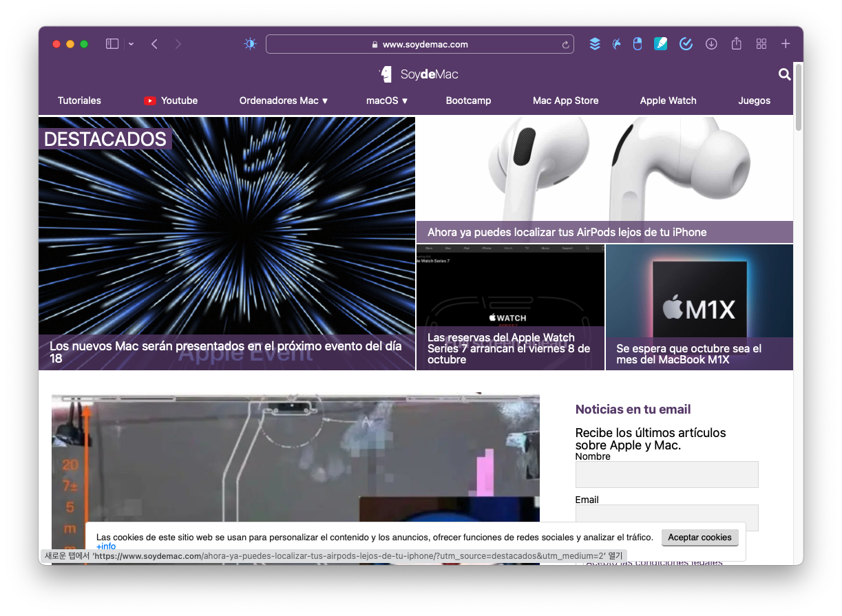The image size is (842, 616).
Task: Focus the www.soydemac.com address bar
Action: [420, 44]
